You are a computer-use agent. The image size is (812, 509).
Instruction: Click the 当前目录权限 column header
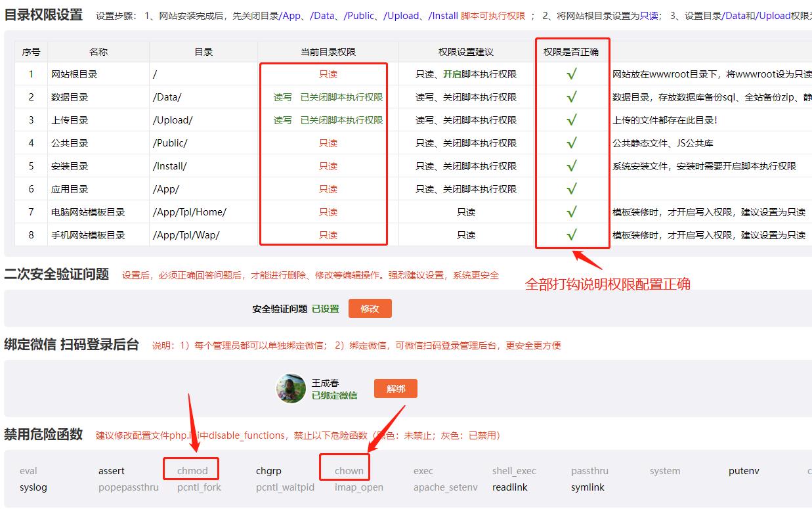tap(328, 52)
